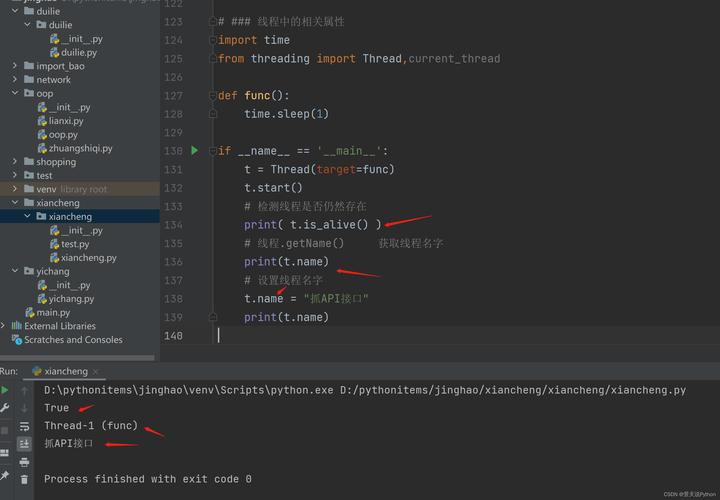
Task: Close the xiancheng run tab
Action: coord(96,371)
